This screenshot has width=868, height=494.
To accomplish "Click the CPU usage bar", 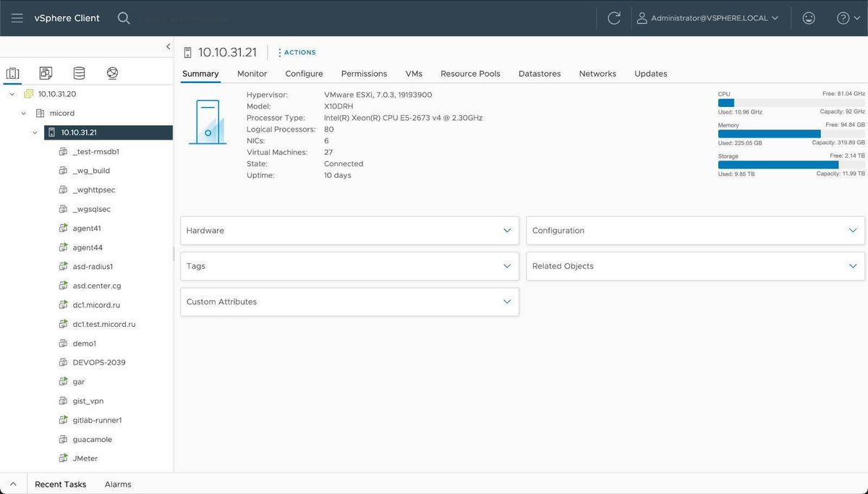I will tap(791, 103).
